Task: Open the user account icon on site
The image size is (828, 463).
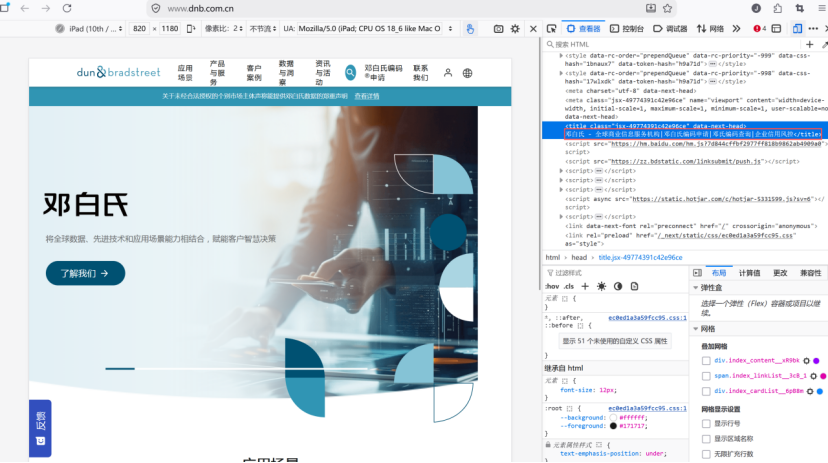Action: tap(448, 73)
